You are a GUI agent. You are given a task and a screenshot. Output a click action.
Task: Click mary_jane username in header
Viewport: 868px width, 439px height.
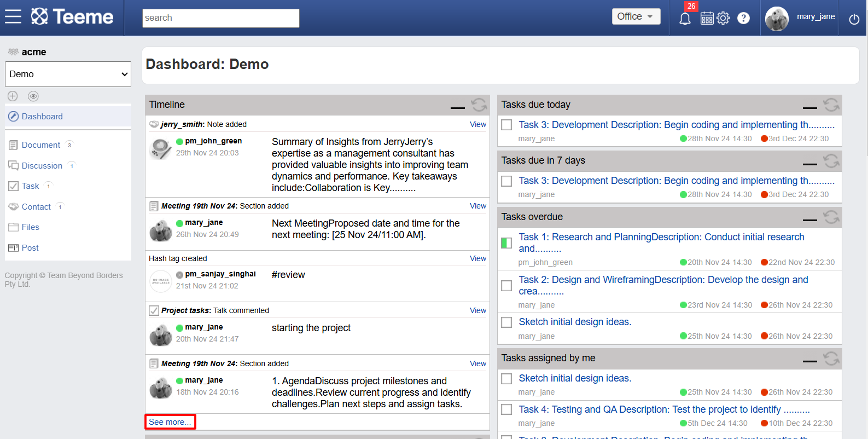point(815,16)
